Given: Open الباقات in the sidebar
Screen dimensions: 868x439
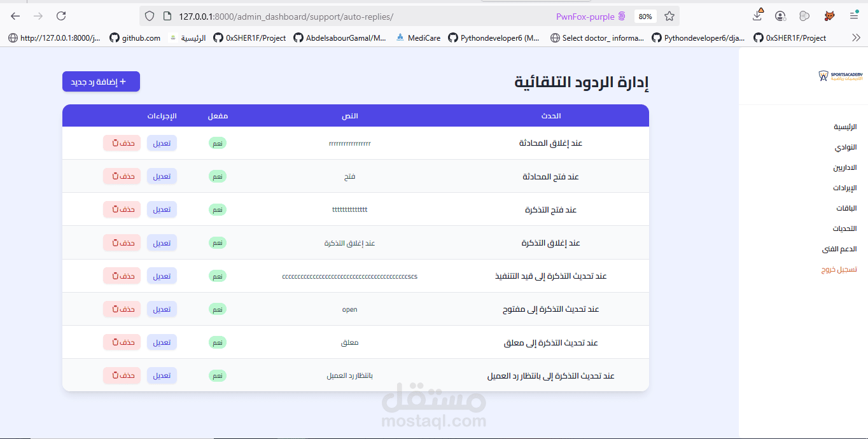Looking at the screenshot, I should click(846, 208).
